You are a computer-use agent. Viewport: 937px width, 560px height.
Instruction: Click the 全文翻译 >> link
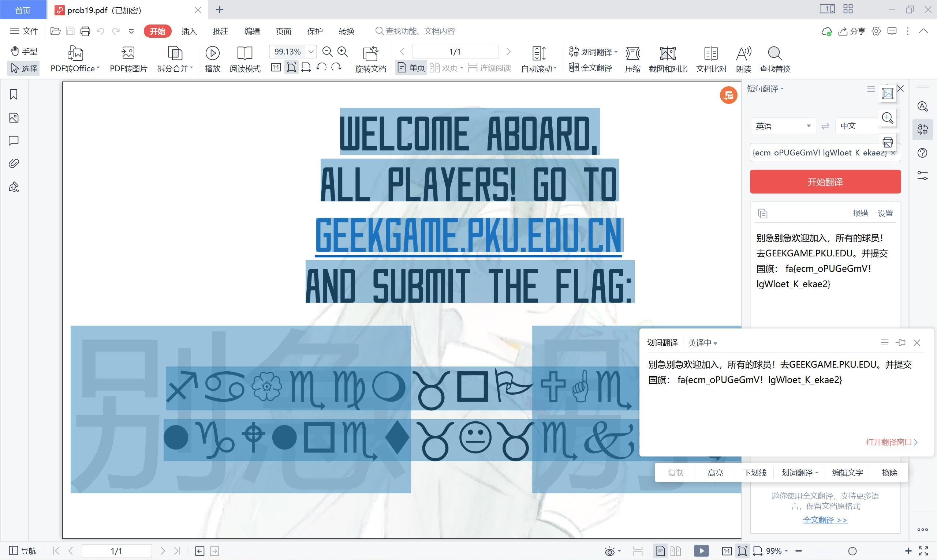pos(825,520)
